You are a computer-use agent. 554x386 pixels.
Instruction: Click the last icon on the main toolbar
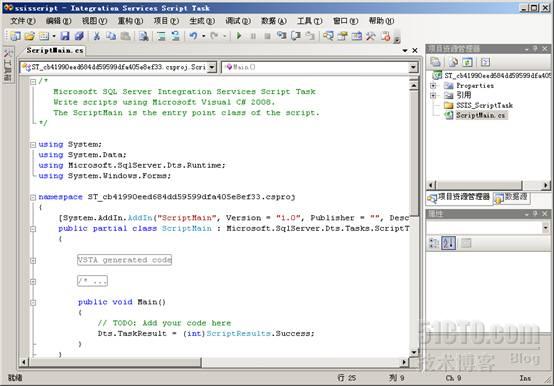point(386,36)
